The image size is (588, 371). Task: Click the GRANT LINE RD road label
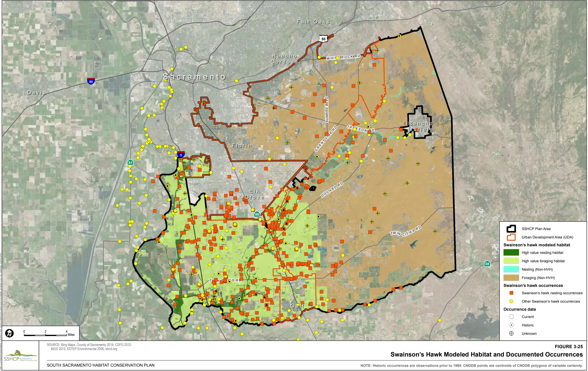point(326,139)
